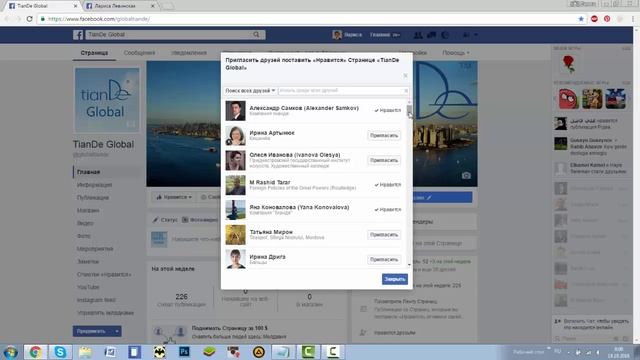The image size is (640, 360).
Task: Switch to the 'Уведомления' tab
Action: (189, 53)
